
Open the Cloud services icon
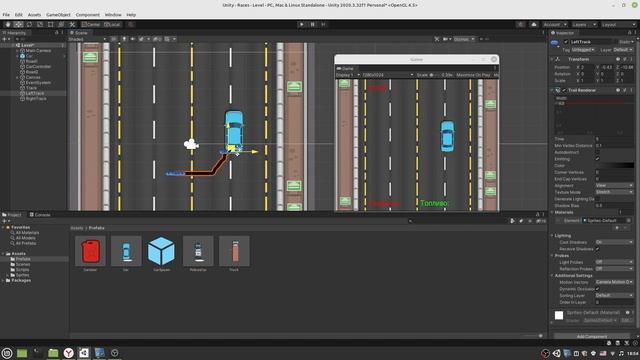point(533,24)
